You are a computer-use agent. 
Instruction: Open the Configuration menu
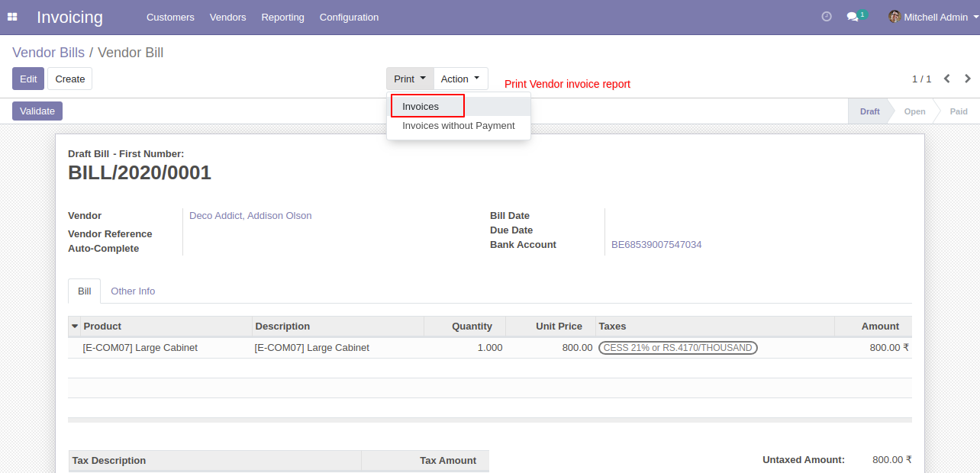tap(349, 17)
